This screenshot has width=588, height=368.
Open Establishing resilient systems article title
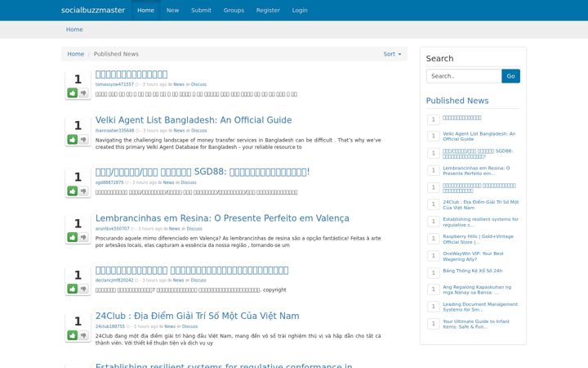224,365
